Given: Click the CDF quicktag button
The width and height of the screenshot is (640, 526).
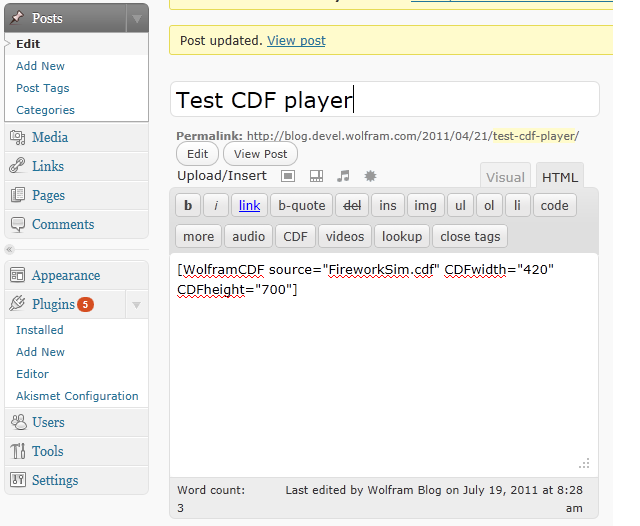Looking at the screenshot, I should click(295, 236).
